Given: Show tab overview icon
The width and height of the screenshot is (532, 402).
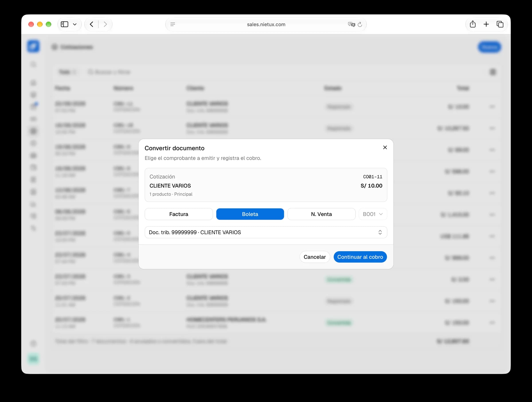Looking at the screenshot, I should click(x=500, y=24).
